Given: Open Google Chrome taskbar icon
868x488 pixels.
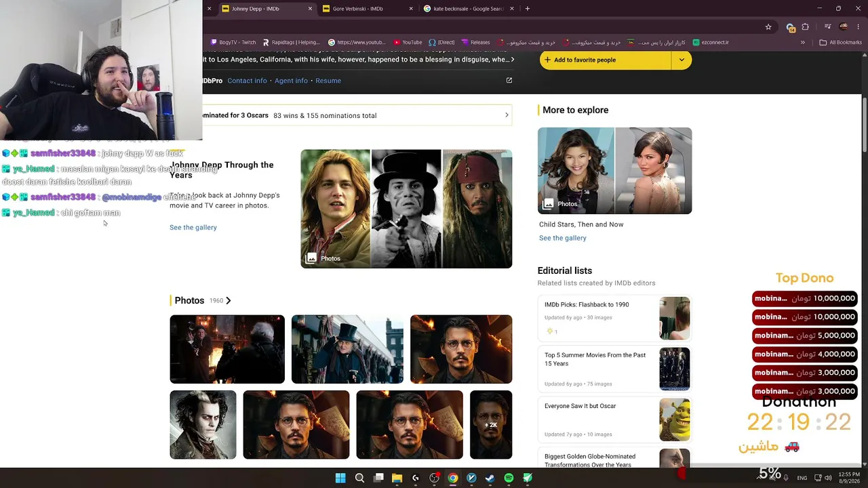Looking at the screenshot, I should [453, 478].
